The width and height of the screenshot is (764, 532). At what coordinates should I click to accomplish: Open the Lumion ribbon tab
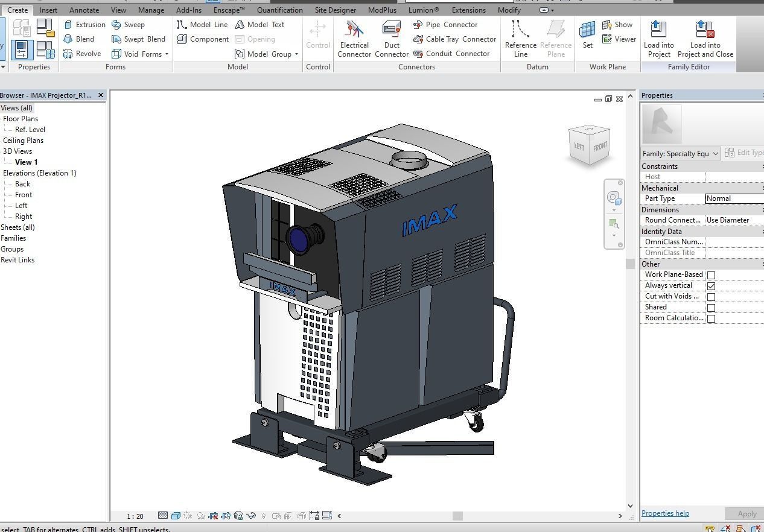(424, 10)
